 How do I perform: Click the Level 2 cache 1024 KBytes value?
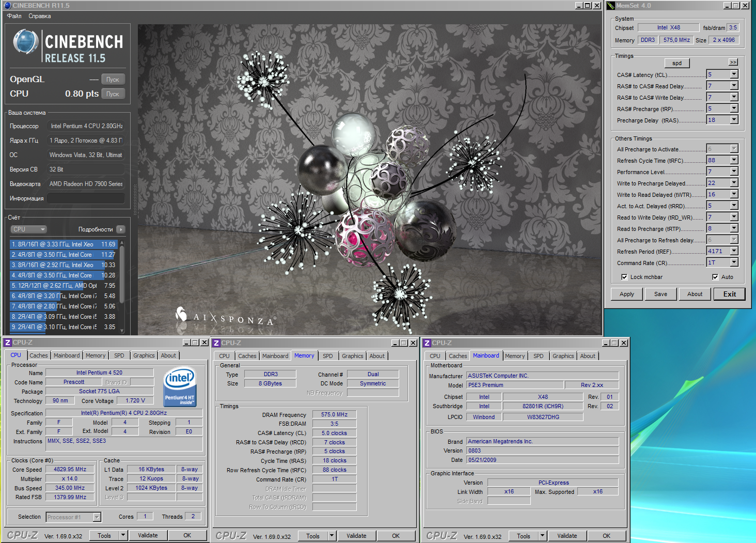coord(151,488)
